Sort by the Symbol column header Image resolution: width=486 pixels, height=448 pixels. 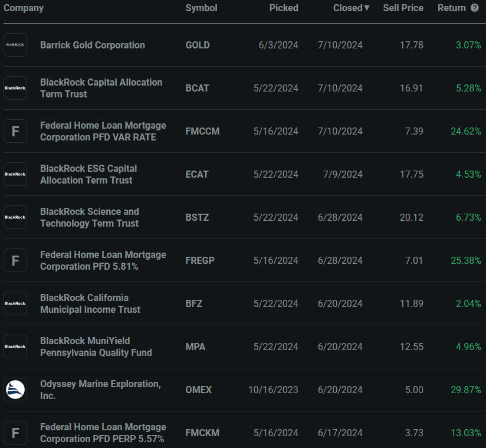[x=201, y=8]
